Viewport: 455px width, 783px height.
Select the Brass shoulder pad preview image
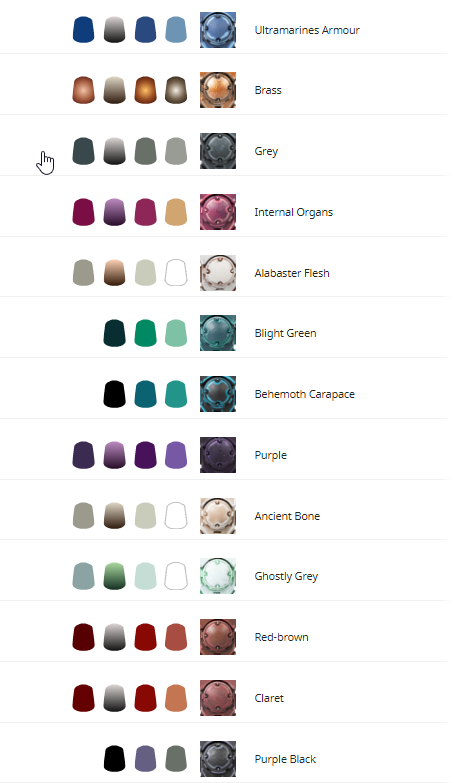(x=218, y=90)
